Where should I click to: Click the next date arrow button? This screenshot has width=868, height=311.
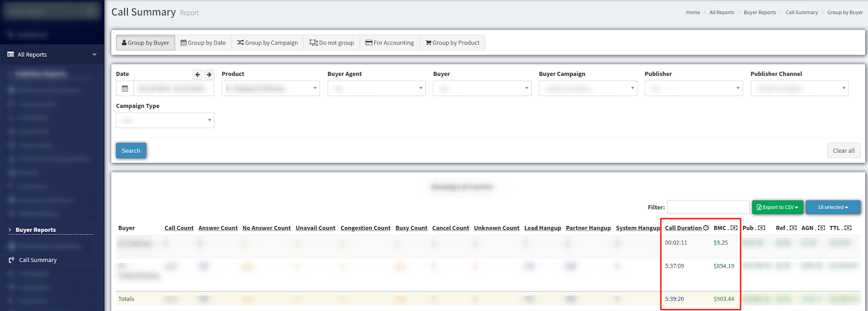pyautogui.click(x=209, y=75)
